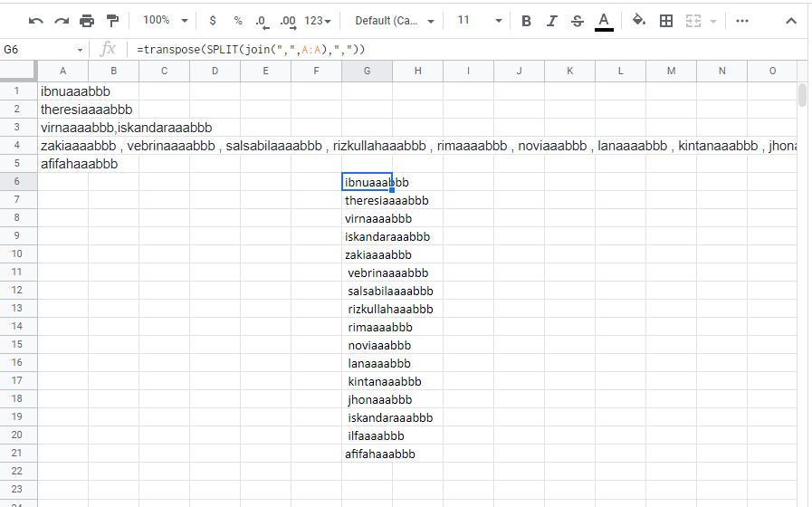Toggle italic formatting
This screenshot has height=507, width=812.
(x=551, y=21)
